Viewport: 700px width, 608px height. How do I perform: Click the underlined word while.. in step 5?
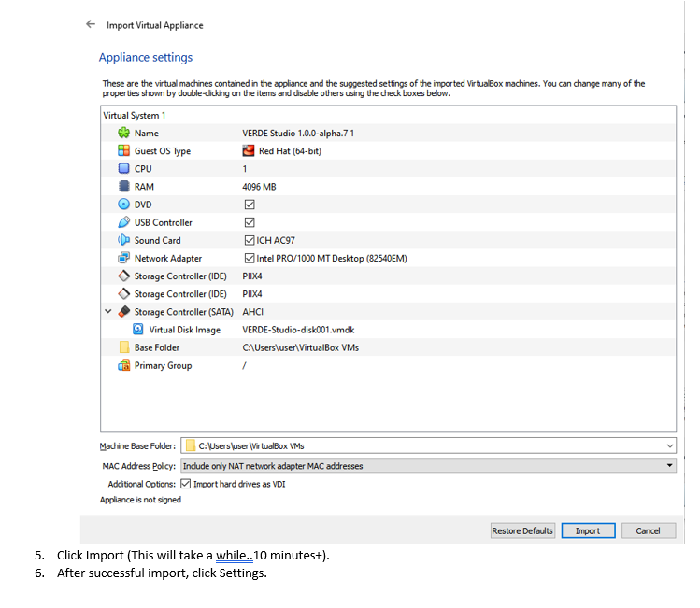[x=235, y=555]
